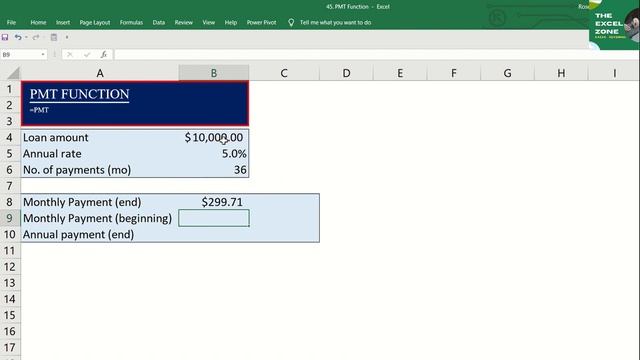
Task: Select column A header
Action: point(100,73)
